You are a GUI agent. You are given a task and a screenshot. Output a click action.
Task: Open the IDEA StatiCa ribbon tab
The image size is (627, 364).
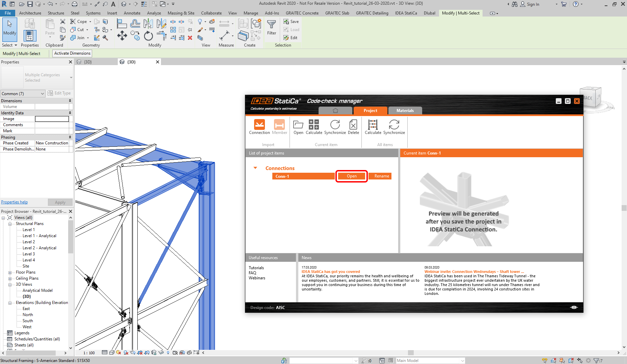pos(406,13)
